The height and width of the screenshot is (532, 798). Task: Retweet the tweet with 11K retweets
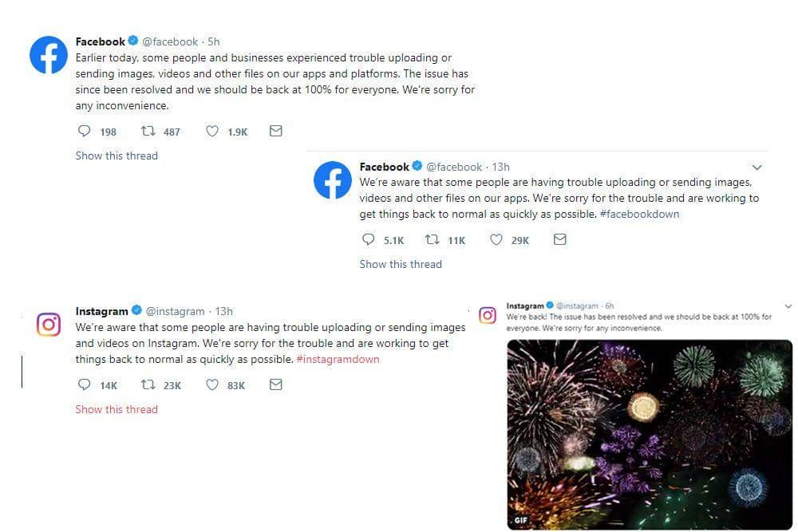pyautogui.click(x=432, y=239)
